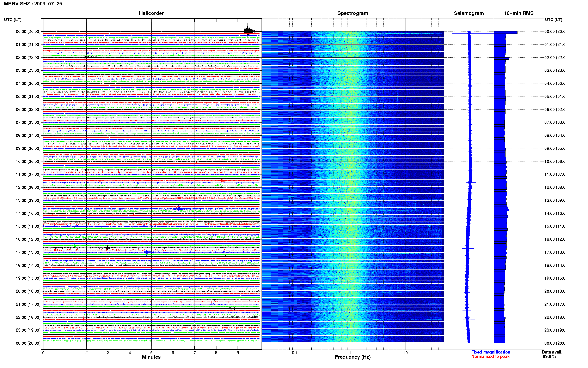Click the Frequency (Hz) axis label
The image size is (588, 368).
tap(353, 357)
